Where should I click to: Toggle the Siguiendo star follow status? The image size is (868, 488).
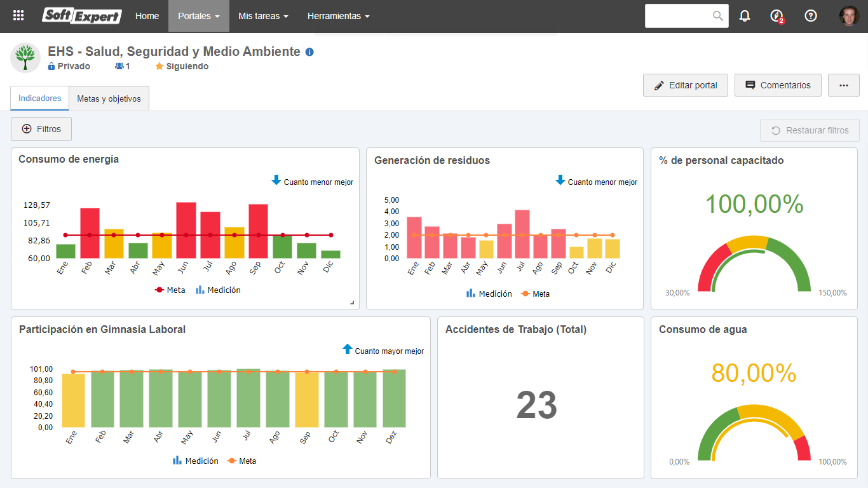[182, 66]
